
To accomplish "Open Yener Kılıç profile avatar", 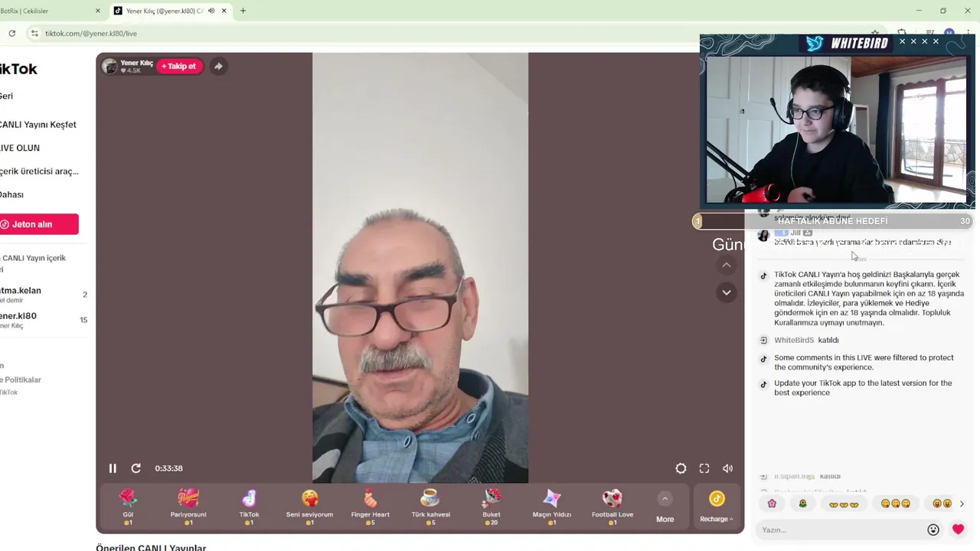I will coord(110,67).
